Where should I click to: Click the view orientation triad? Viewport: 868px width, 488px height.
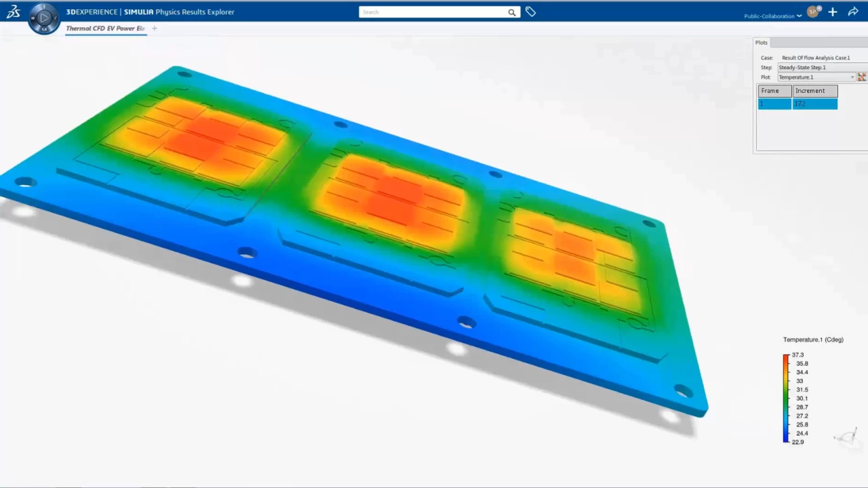coord(846,437)
